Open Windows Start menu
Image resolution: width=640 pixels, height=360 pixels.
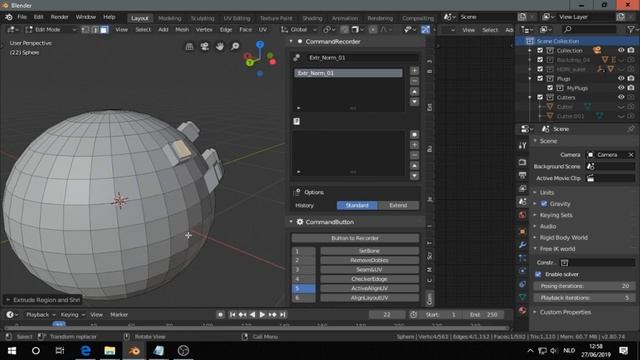tap(12, 351)
